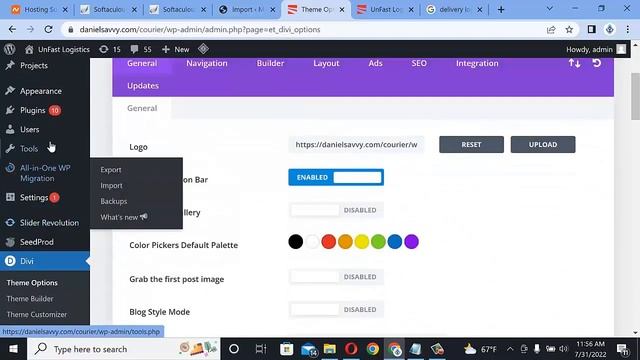The height and width of the screenshot is (360, 640).
Task: Show hidden system tray icons chevron
Action: [x=510, y=349]
